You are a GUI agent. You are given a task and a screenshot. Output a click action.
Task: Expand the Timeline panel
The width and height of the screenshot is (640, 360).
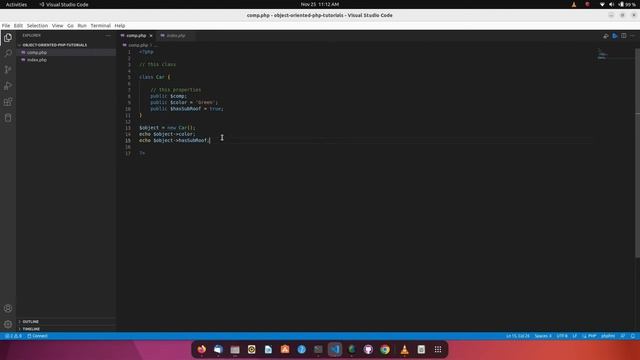[31, 329]
